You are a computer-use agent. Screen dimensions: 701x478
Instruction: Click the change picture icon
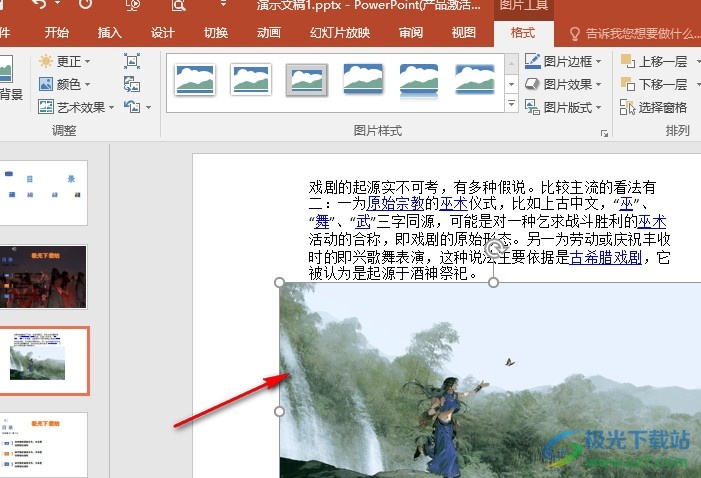(132, 84)
